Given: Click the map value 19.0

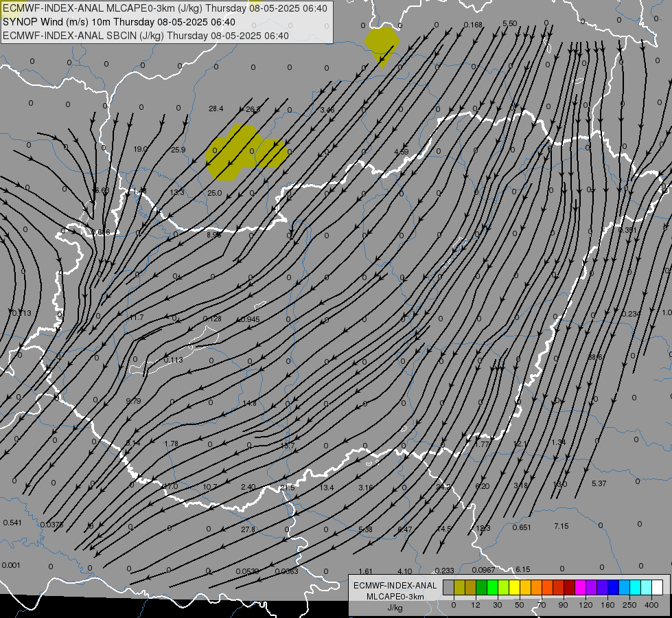Looking at the screenshot, I should [140, 149].
